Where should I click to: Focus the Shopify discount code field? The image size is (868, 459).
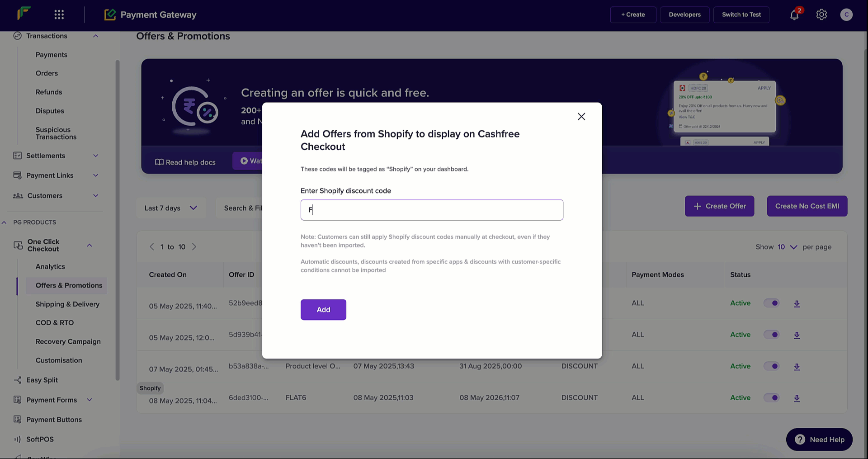click(432, 210)
